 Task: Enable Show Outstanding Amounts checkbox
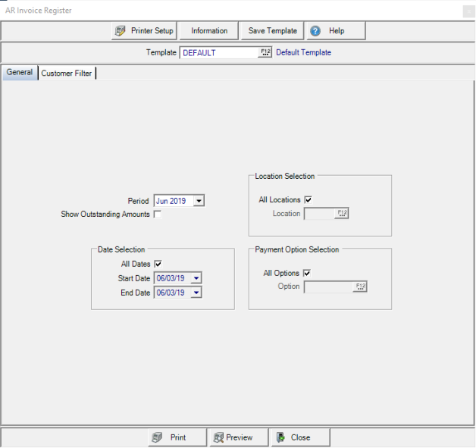(158, 215)
